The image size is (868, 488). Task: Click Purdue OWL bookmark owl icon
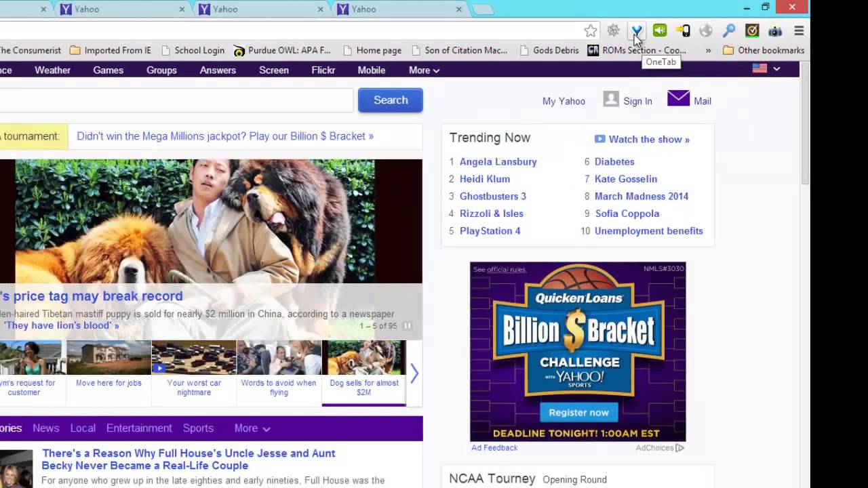coord(239,50)
